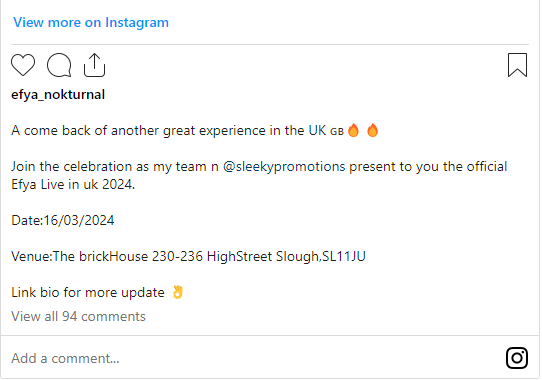Click the Join the celebration text
The image size is (542, 380).
[71, 167]
